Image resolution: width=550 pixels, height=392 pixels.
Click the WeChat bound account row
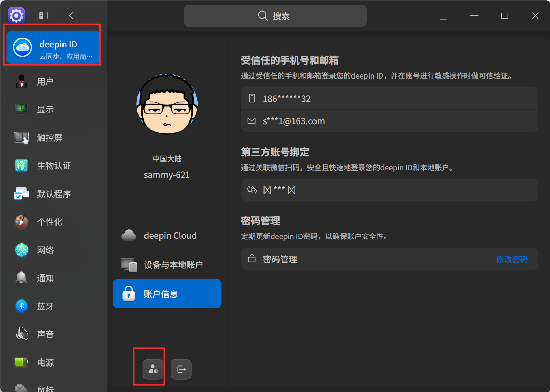click(x=389, y=190)
